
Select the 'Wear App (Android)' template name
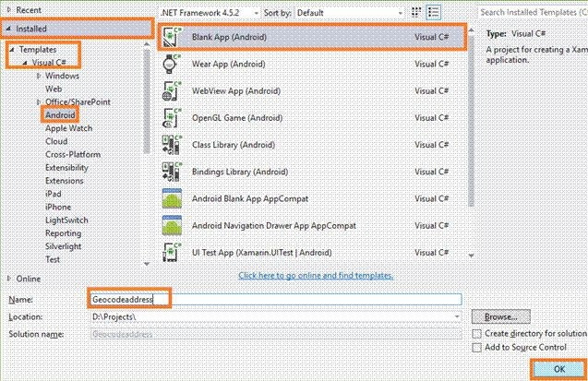point(228,64)
